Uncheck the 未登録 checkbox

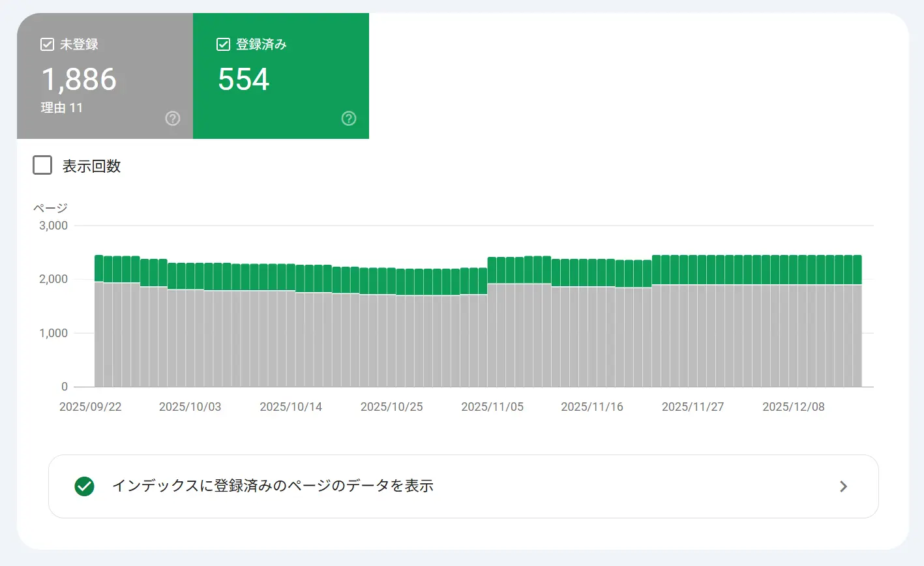46,44
